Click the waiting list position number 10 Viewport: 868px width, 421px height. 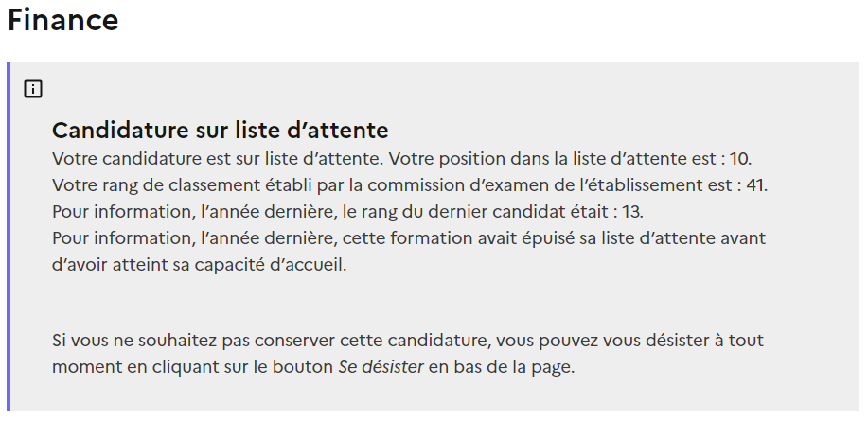point(739,157)
